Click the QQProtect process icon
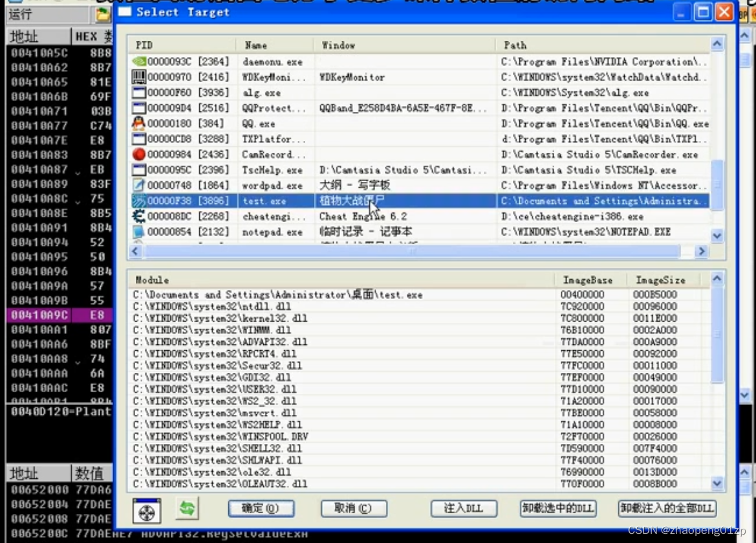The image size is (756, 543). click(x=139, y=107)
